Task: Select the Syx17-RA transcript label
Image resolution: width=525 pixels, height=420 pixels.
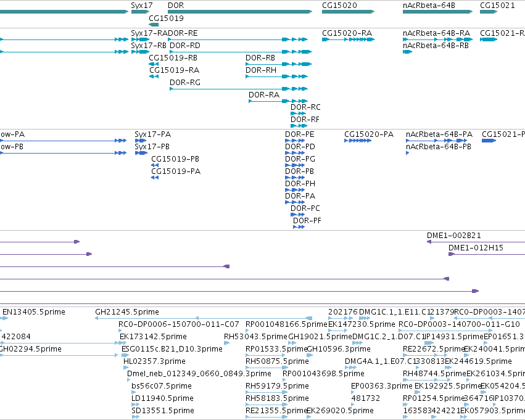Action: (x=149, y=33)
